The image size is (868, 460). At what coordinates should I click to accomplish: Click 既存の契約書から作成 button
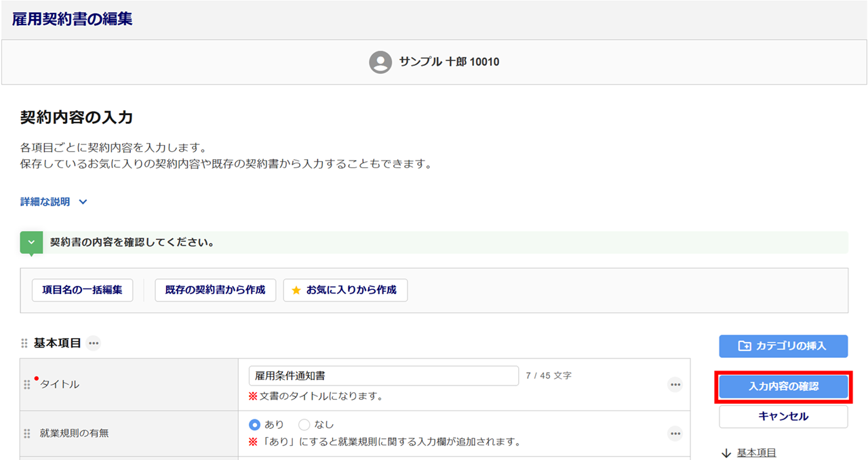point(215,290)
